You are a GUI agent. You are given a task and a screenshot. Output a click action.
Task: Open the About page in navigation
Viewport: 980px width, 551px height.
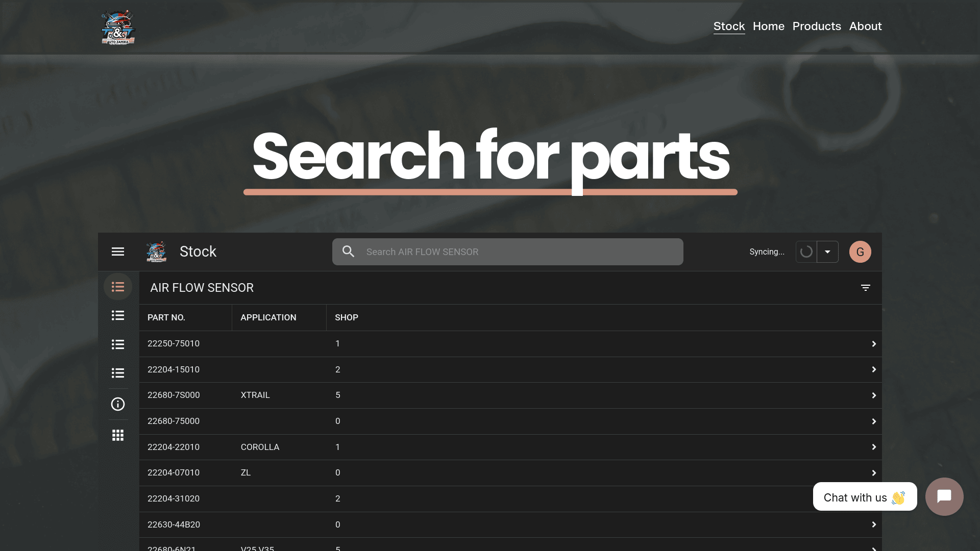coord(865,26)
